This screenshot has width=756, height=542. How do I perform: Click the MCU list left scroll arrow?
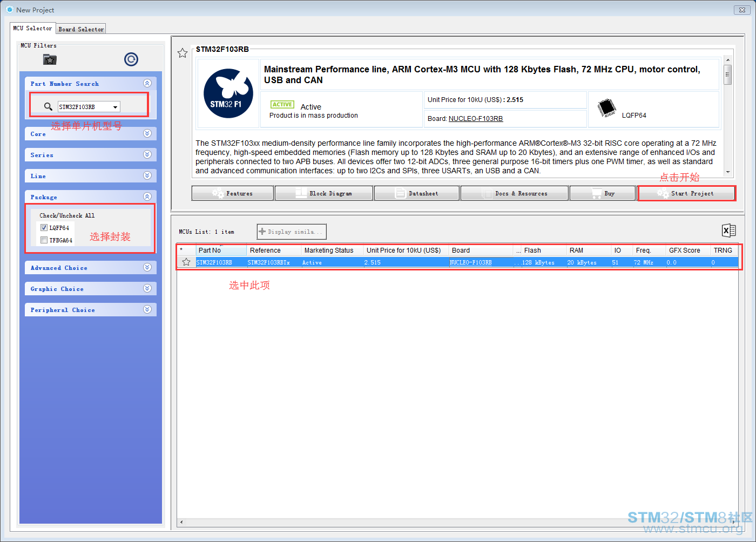point(181,522)
